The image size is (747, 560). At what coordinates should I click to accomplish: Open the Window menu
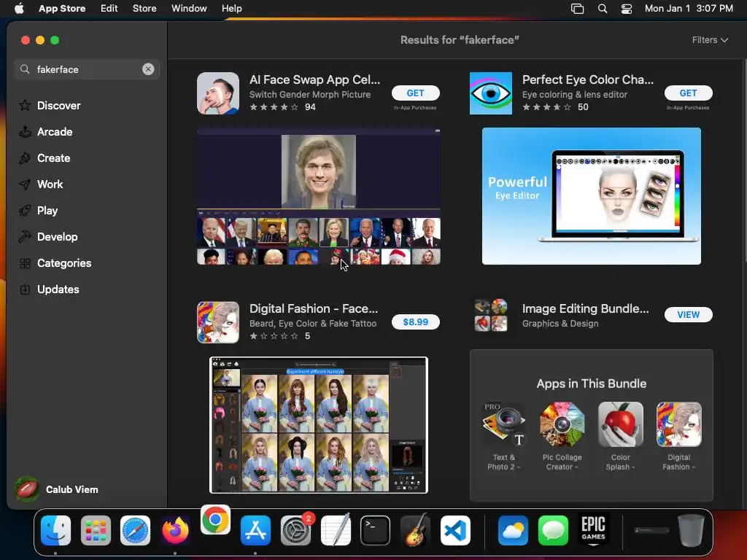189,8
